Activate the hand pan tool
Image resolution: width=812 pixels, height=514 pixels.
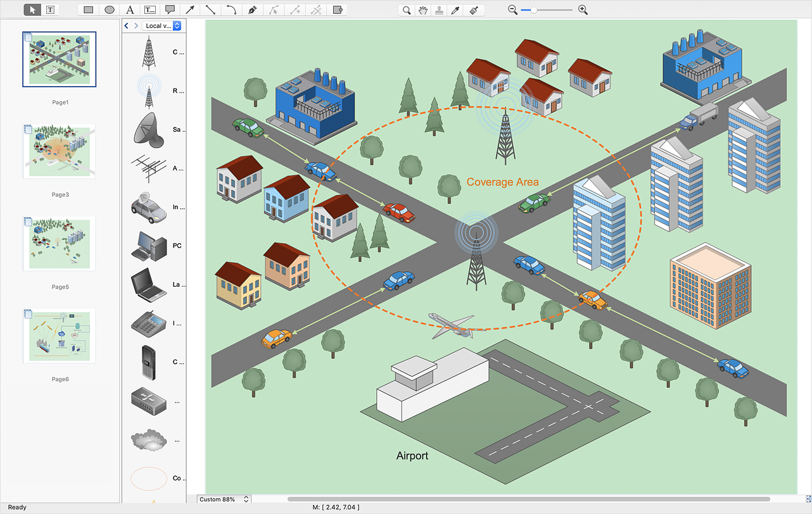[422, 10]
